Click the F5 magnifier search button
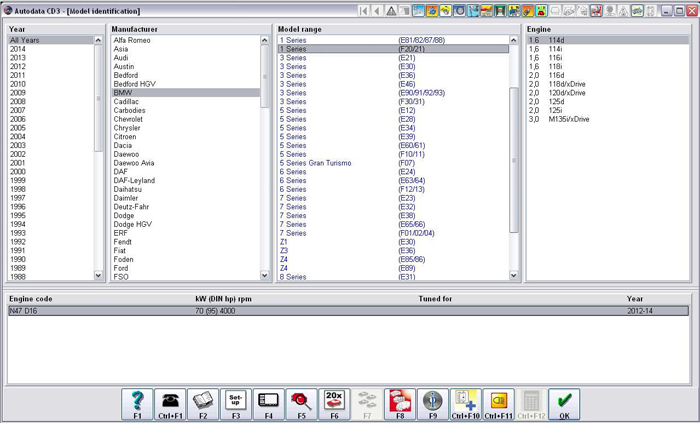 point(301,404)
